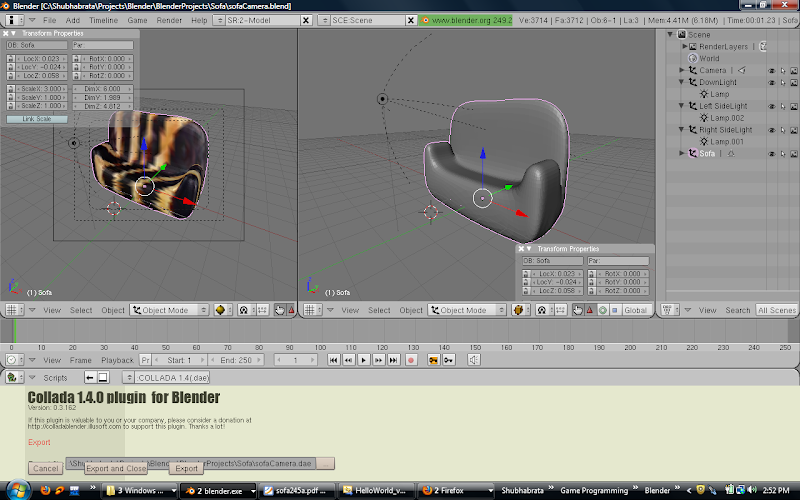The height and width of the screenshot is (500, 800).
Task: Click the audio speaker icon in timeline
Action: 474,359
